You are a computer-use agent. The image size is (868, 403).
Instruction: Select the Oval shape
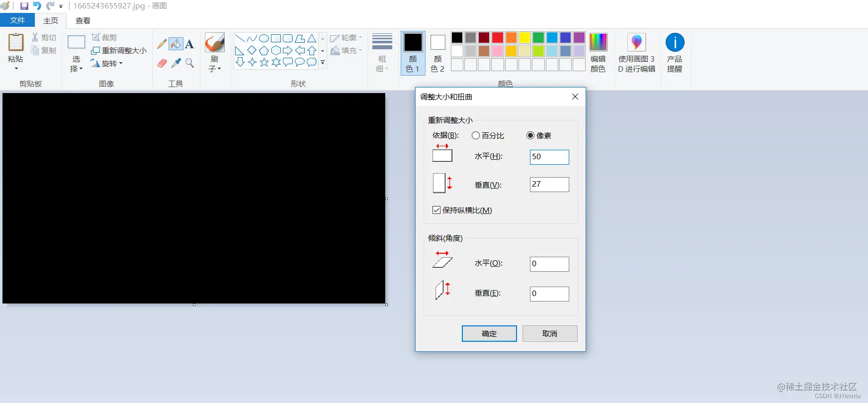pos(264,38)
